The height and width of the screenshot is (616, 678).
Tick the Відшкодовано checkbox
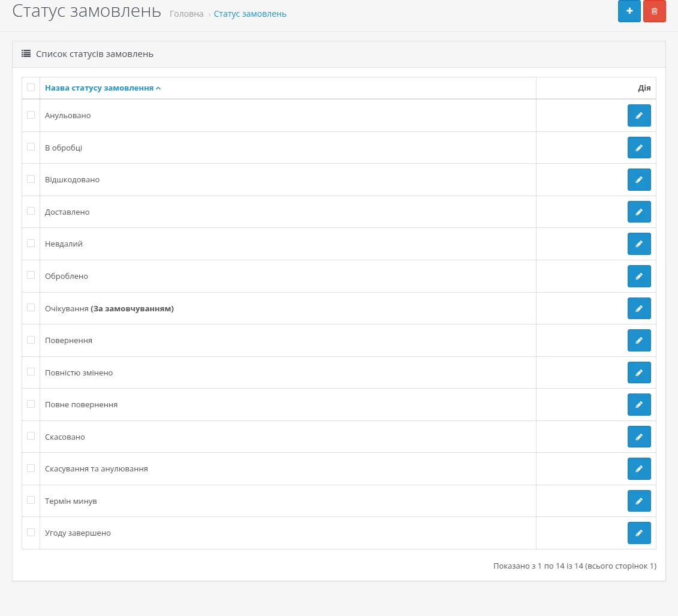31,179
